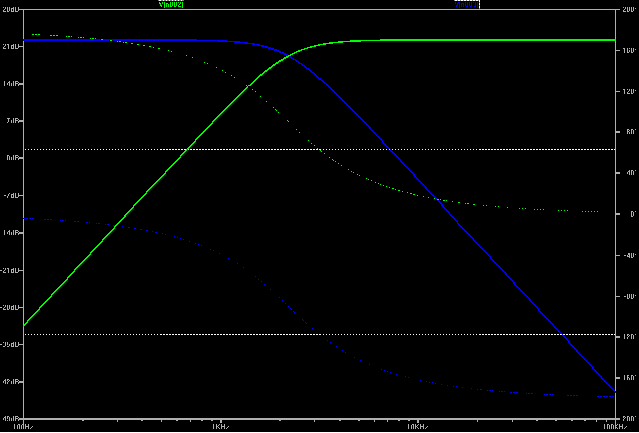Click the green V(n002) trace label
Screen dimensions: 639x433
pyautogui.click(x=171, y=5)
